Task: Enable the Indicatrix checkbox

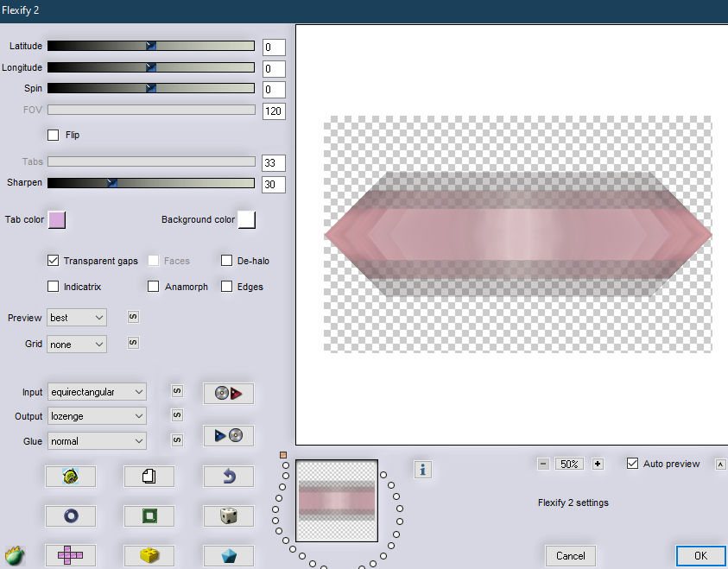Action: pos(53,287)
